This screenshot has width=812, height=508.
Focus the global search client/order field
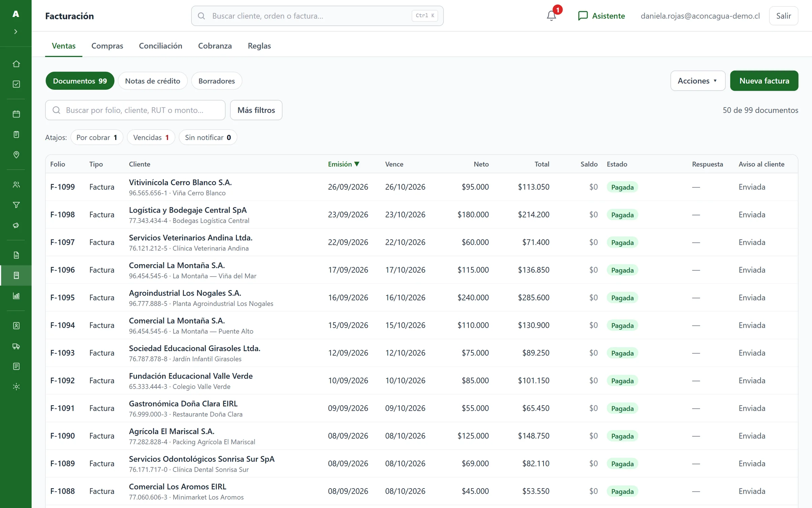[317, 16]
